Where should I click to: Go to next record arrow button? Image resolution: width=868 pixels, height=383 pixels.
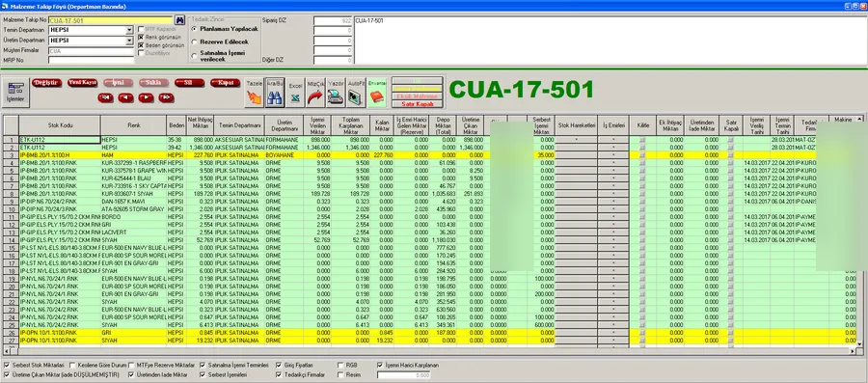pyautogui.click(x=146, y=97)
